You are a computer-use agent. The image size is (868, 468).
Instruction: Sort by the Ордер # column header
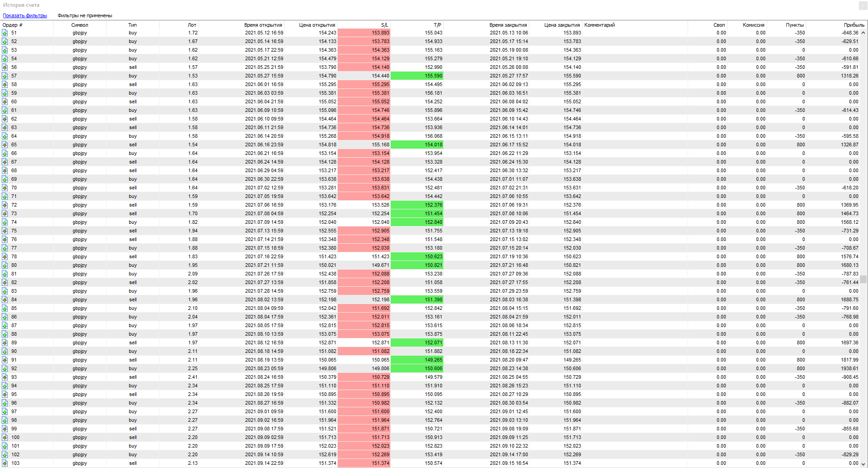point(13,25)
